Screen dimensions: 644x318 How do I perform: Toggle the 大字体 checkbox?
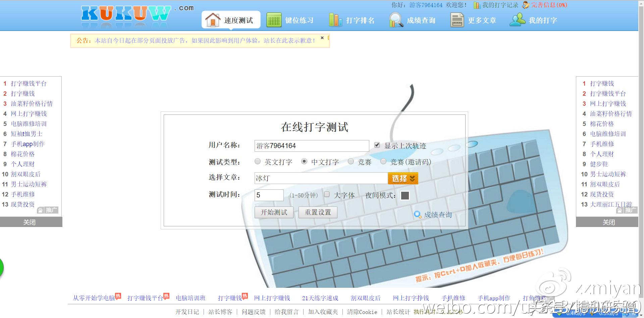pyautogui.click(x=327, y=194)
